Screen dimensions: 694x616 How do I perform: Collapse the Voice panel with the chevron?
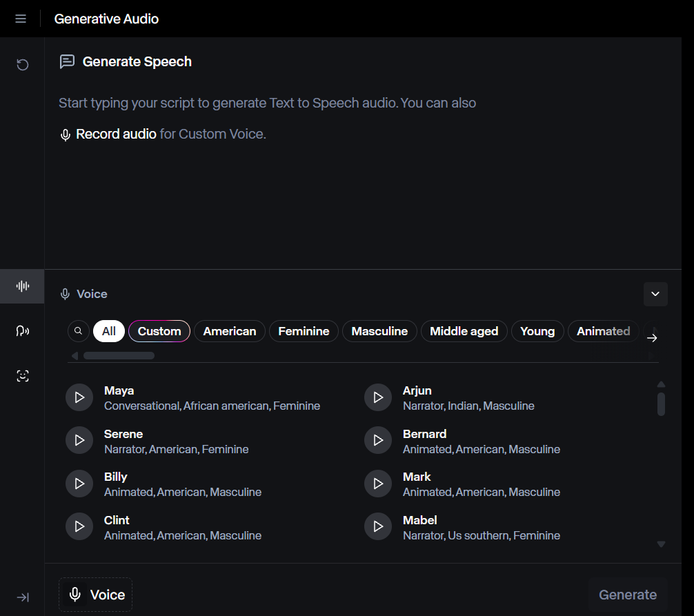click(x=655, y=294)
